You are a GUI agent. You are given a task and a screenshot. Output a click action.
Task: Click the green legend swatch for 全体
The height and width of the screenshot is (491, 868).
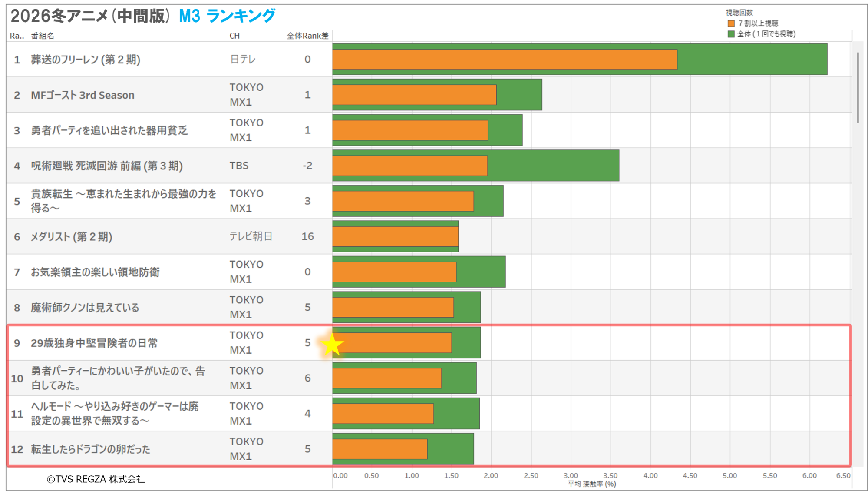(x=731, y=34)
